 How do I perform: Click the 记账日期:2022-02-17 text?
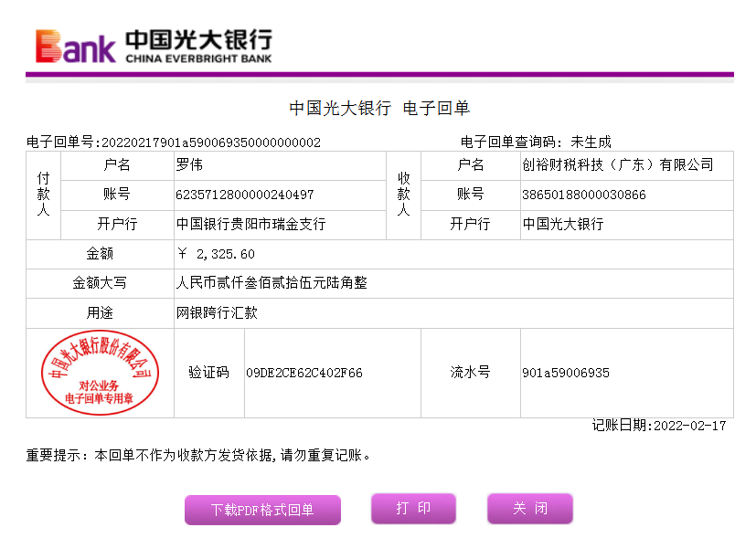659,426
